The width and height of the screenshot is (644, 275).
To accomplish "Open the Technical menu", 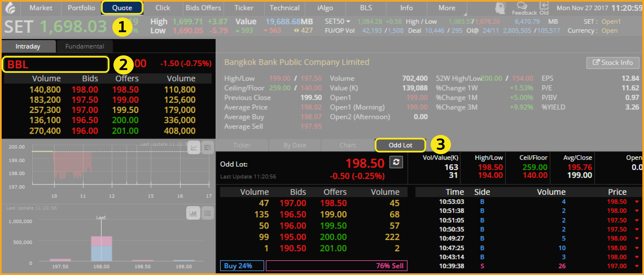I will pos(284,8).
